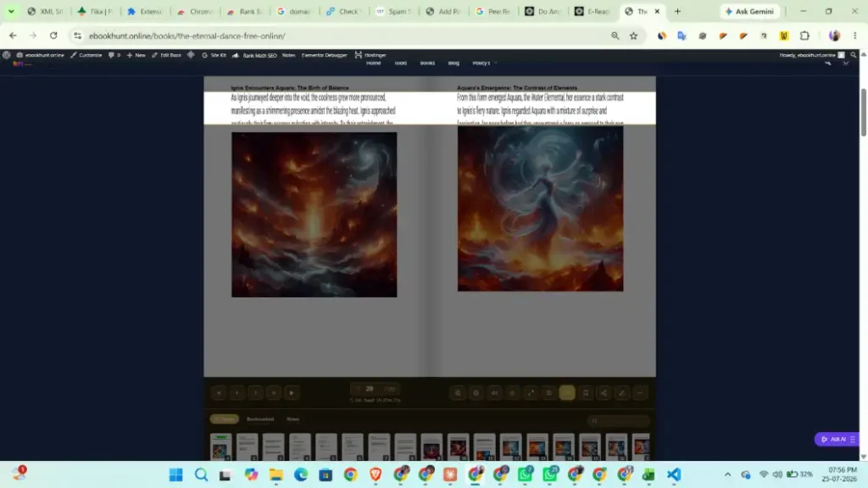Click the highlighted yellow reader toolbar button

(x=567, y=393)
